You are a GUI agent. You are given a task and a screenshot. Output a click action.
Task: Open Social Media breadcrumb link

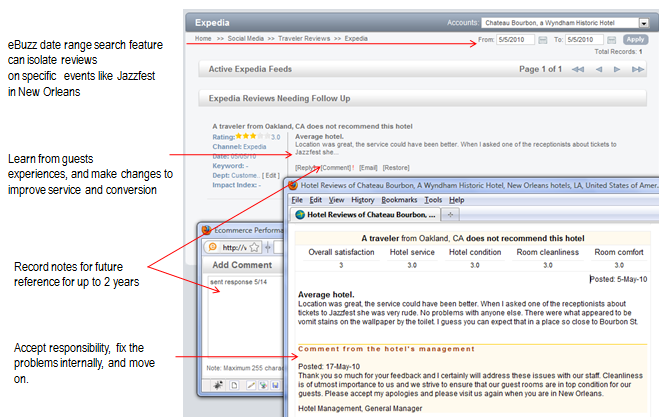[x=245, y=39]
